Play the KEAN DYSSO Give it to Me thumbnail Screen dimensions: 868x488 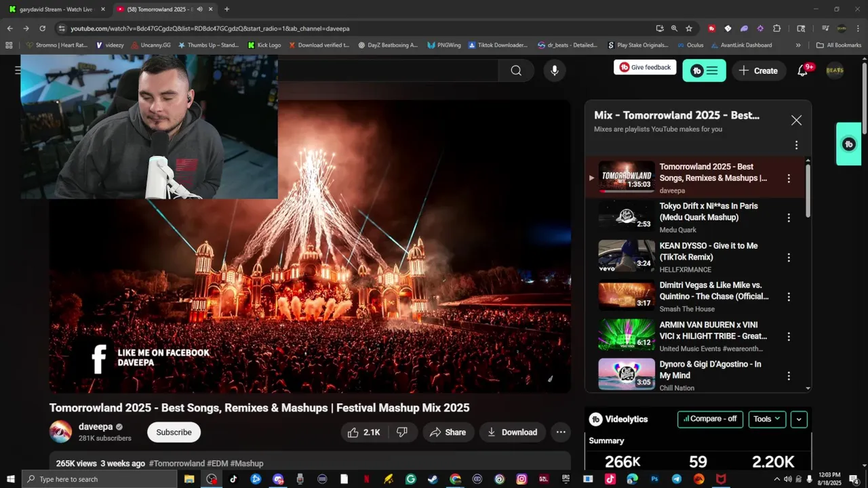pos(627,256)
